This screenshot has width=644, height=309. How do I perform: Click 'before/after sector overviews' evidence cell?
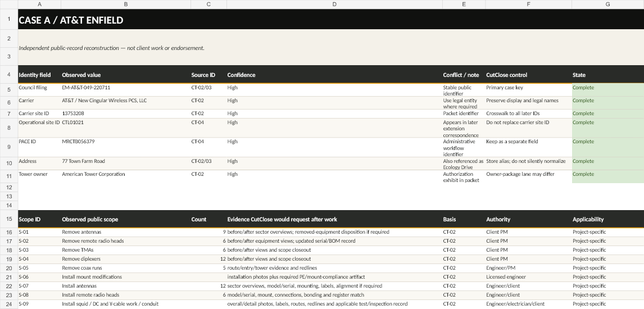(334, 232)
